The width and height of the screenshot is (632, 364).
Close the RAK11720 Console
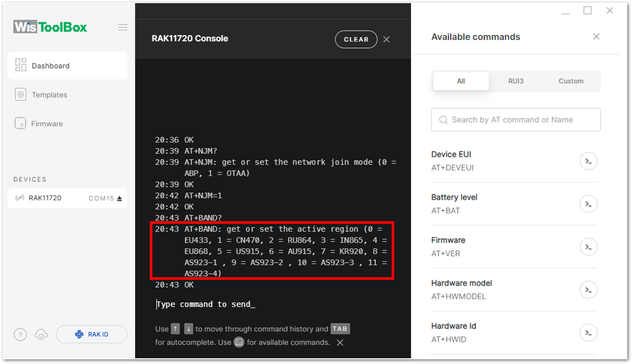coord(386,39)
